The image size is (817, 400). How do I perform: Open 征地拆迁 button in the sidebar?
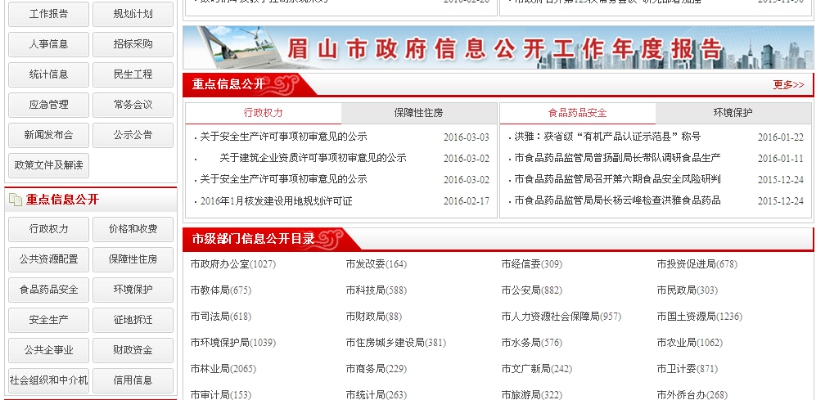(133, 320)
